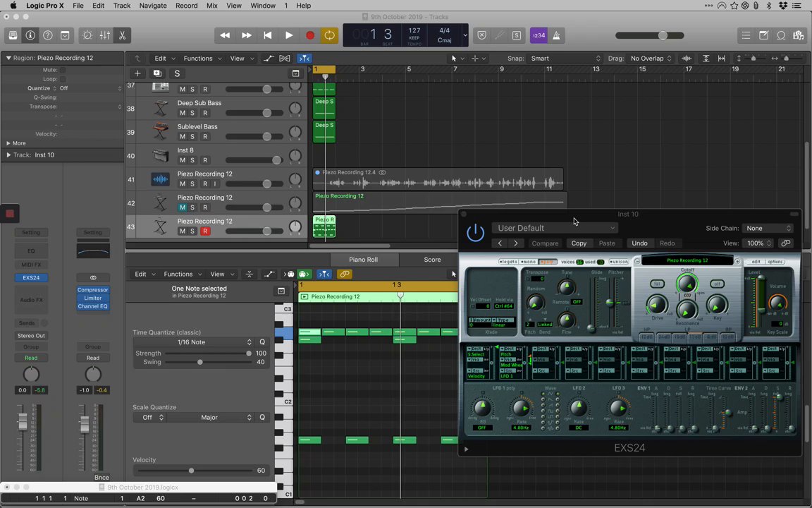Record-enable the Inst 8 track
Image resolution: width=812 pixels, height=508 pixels.
click(205, 160)
